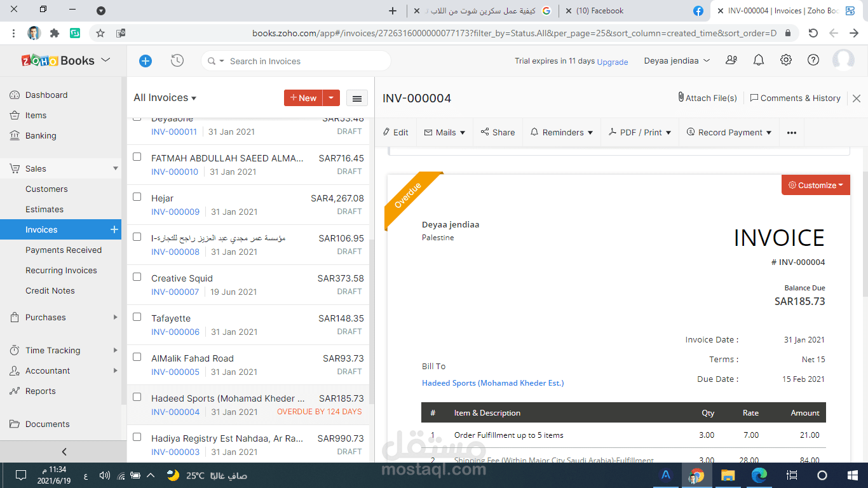The image size is (868, 488).
Task: Click the Search in Invoices field
Action: pos(296,61)
